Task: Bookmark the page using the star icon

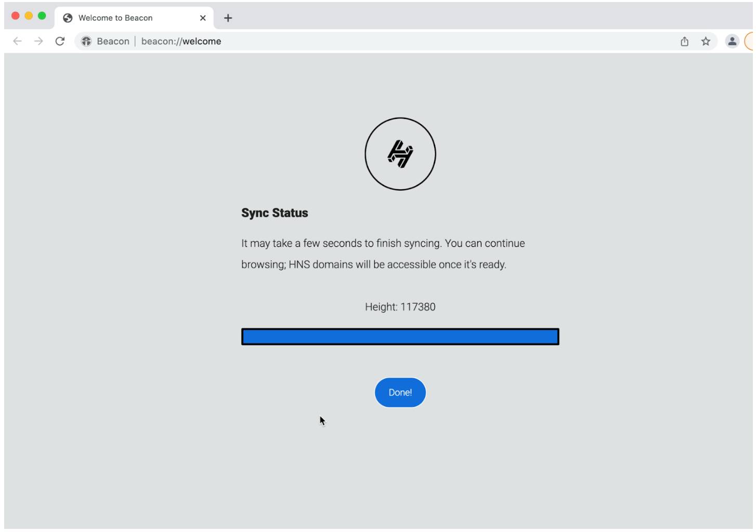Action: 706,41
